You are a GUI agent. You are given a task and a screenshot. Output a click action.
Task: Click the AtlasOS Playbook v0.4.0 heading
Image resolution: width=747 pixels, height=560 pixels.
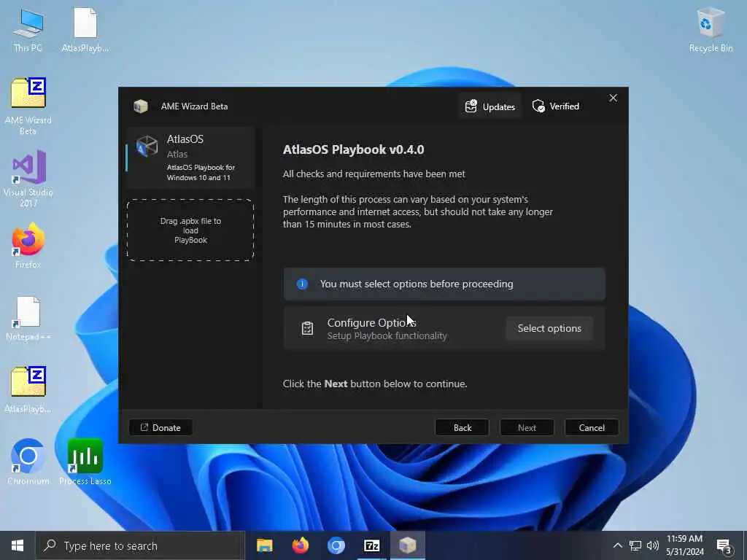[x=353, y=149]
